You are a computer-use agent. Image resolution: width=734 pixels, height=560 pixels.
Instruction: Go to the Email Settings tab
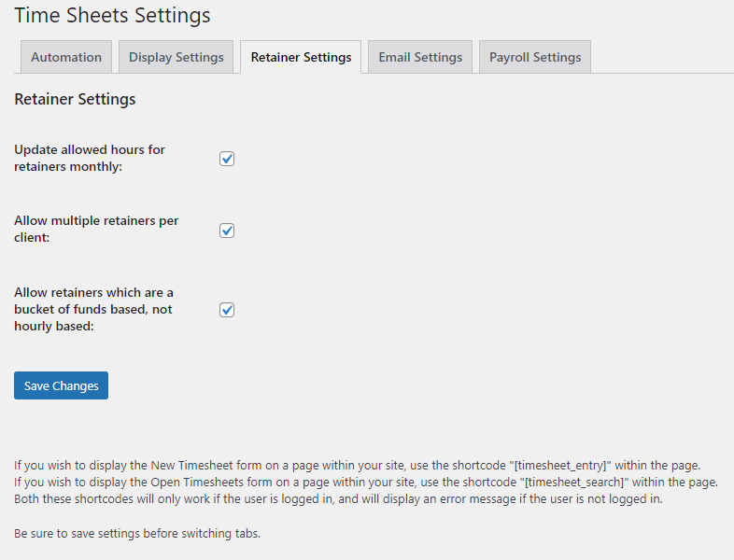[420, 57]
